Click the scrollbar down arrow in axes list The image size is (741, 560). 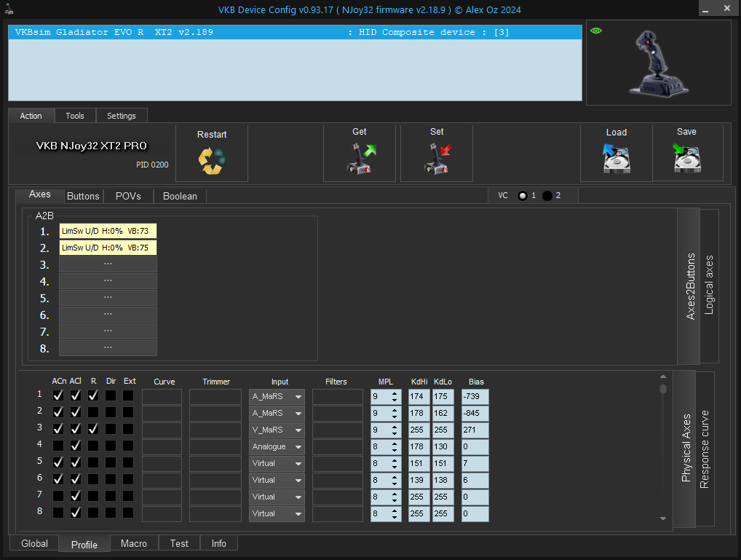click(663, 518)
